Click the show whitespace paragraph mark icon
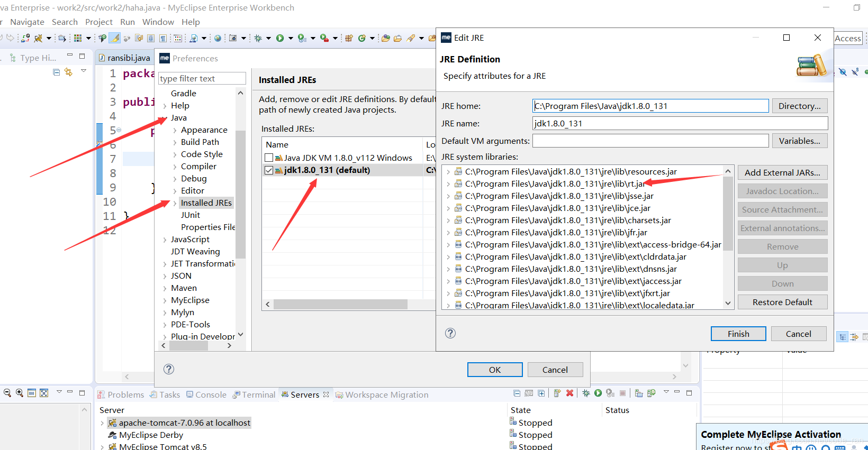The height and width of the screenshot is (450, 868). click(x=163, y=38)
